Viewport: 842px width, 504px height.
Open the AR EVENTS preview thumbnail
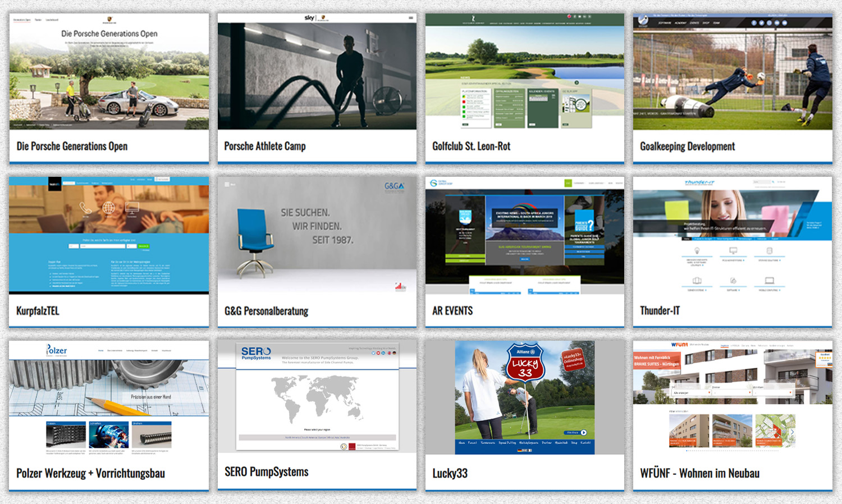pos(525,235)
